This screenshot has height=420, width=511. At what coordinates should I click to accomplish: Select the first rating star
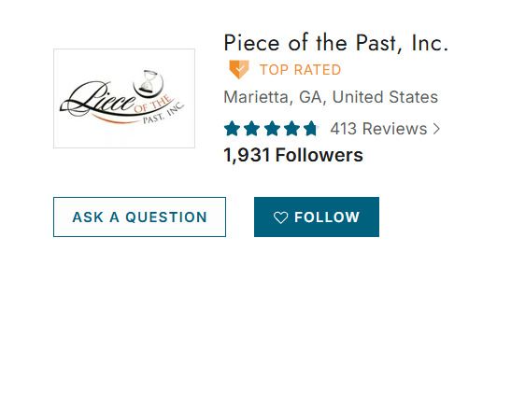[x=233, y=128]
